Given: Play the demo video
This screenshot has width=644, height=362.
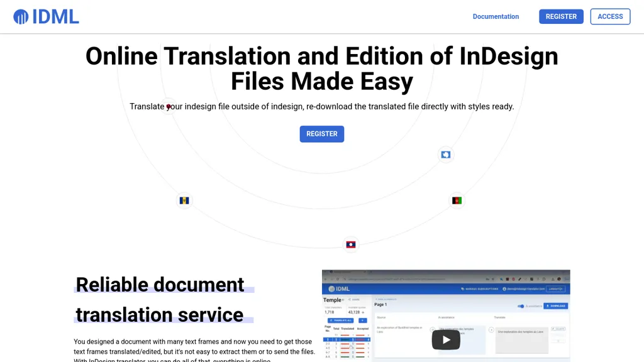Looking at the screenshot, I should coord(447,339).
